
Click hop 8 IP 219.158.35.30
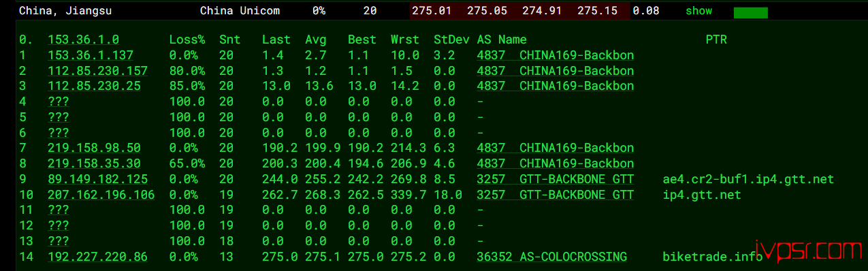pyautogui.click(x=94, y=163)
